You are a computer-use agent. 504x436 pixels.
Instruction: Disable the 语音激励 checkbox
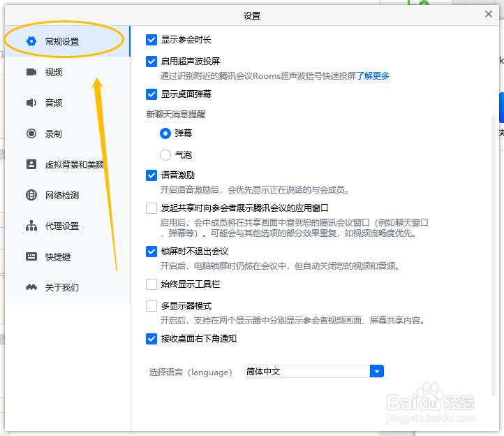click(x=151, y=175)
